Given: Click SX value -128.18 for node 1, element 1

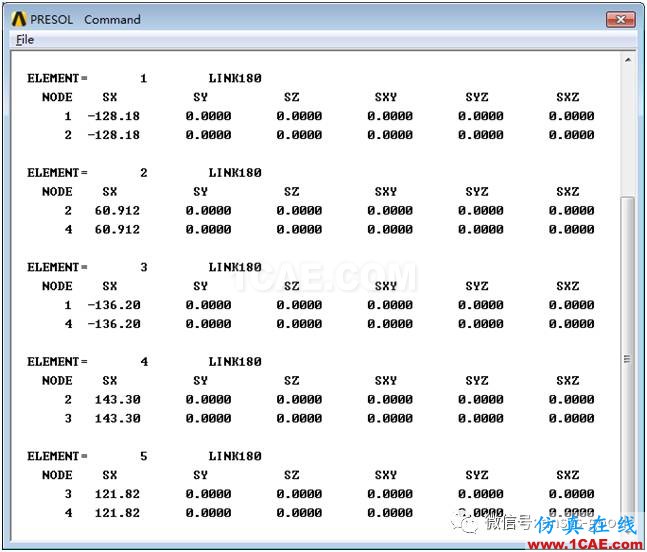Looking at the screenshot, I should (x=114, y=116).
